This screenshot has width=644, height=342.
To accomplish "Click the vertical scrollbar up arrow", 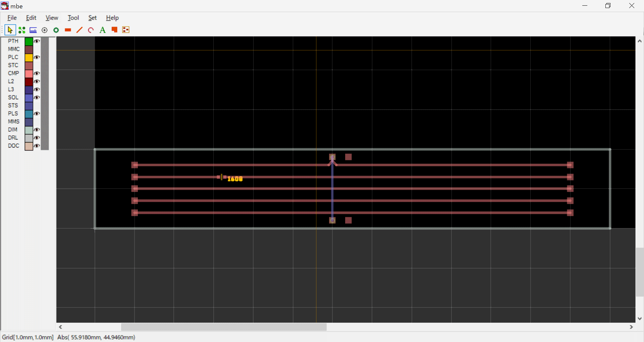I will coord(640,41).
